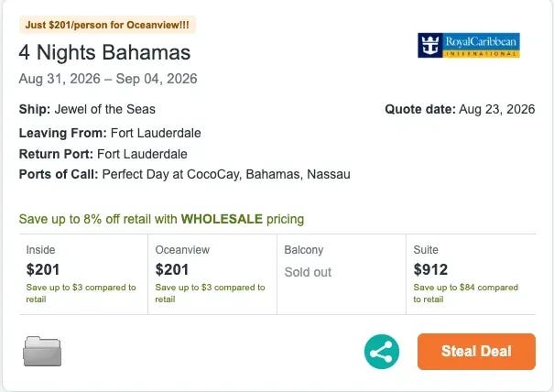
Task: Select the Inside cabin $201 price
Action: pos(43,269)
